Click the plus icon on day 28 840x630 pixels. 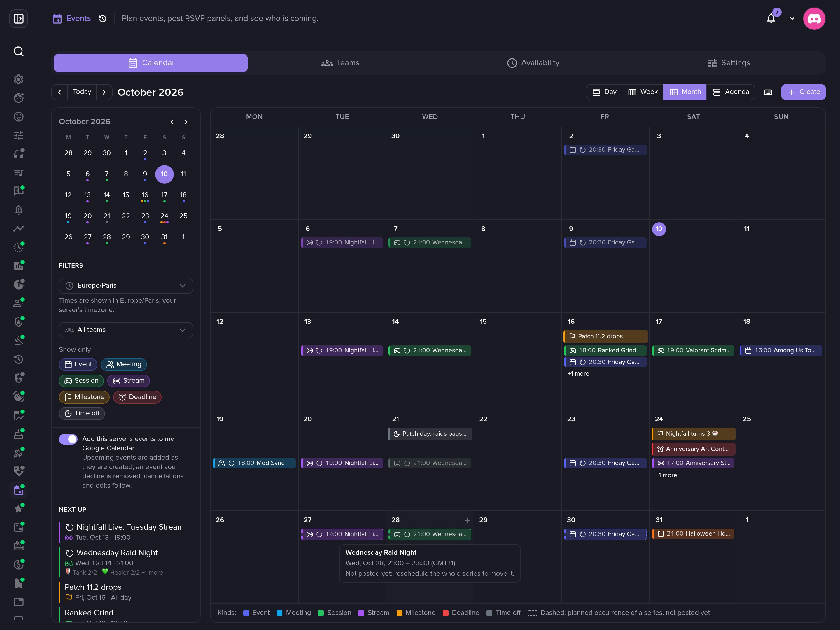[x=467, y=520]
